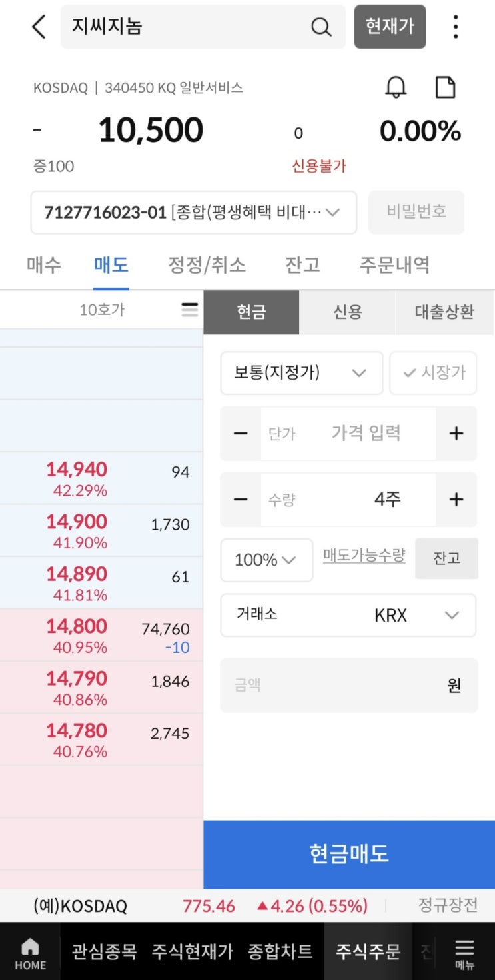Open the three-dot more options menu

(x=456, y=27)
